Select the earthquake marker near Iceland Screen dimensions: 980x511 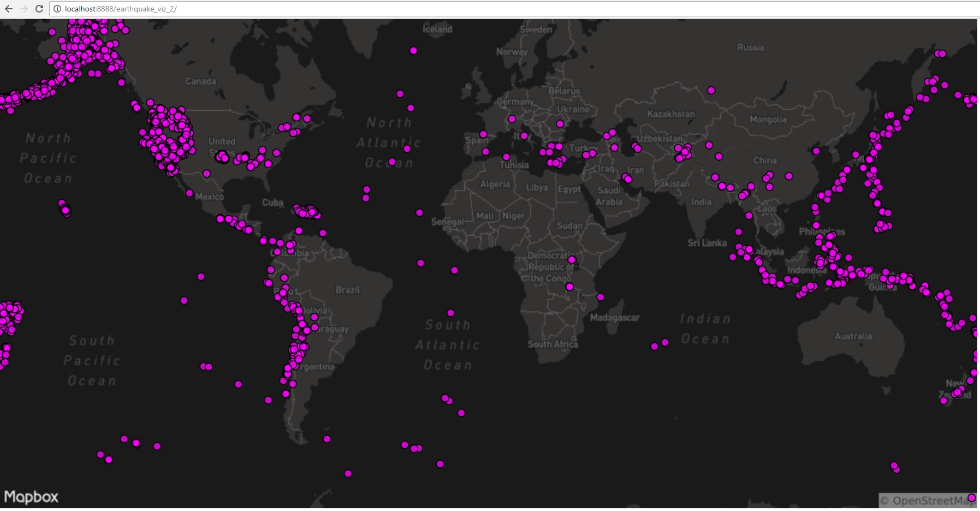click(413, 50)
